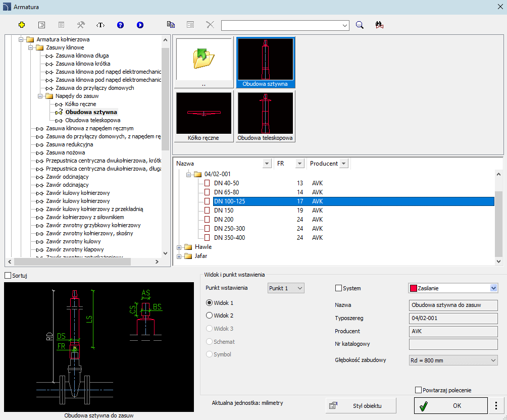Select the DN 250-300 row
The width and height of the screenshot is (507, 420).
pyautogui.click(x=353, y=228)
